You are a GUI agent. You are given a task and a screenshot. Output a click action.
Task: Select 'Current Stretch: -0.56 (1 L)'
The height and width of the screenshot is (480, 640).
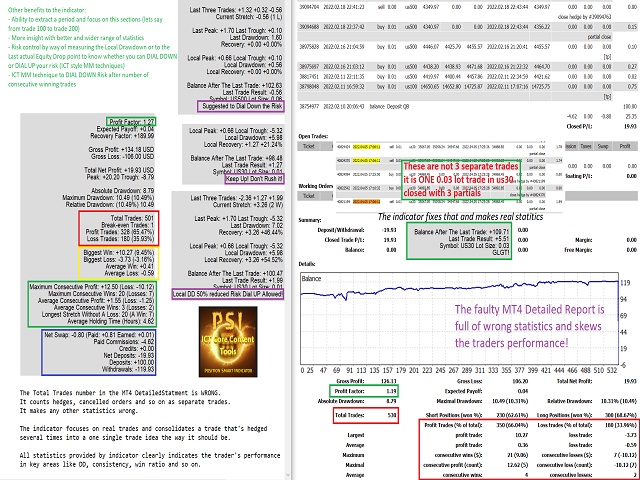(x=249, y=17)
